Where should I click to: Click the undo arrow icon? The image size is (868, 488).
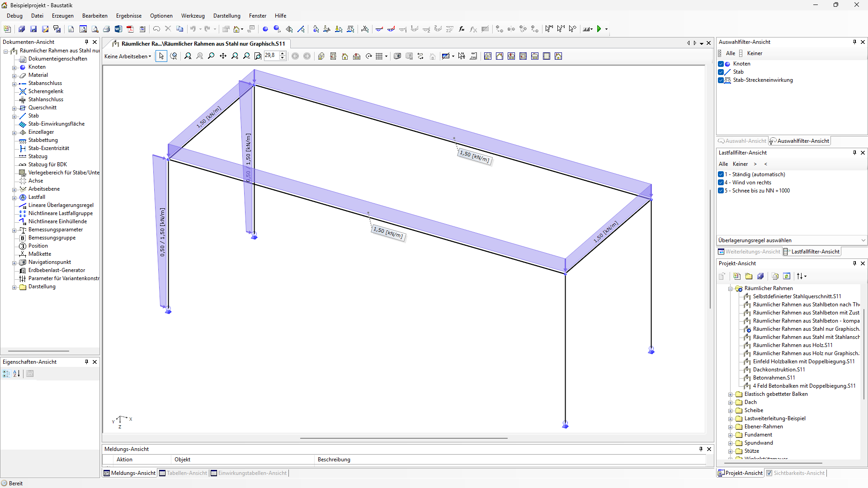[x=193, y=29]
